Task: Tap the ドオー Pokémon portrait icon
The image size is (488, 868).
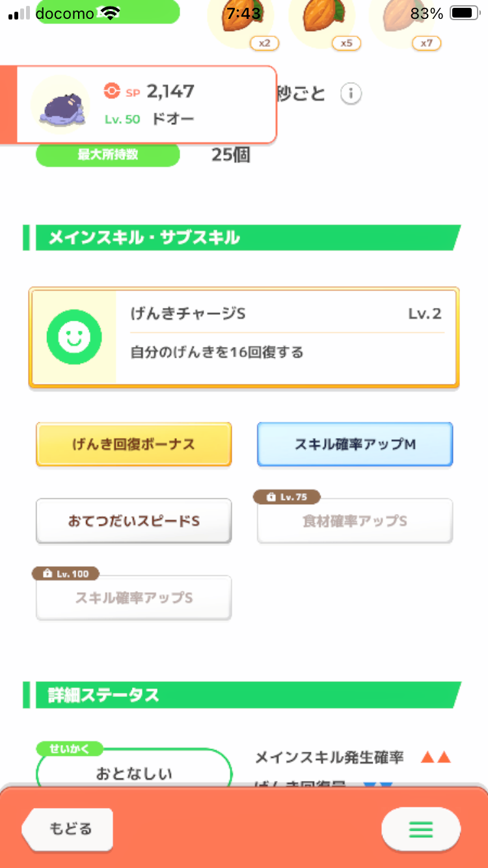Action: [x=61, y=104]
